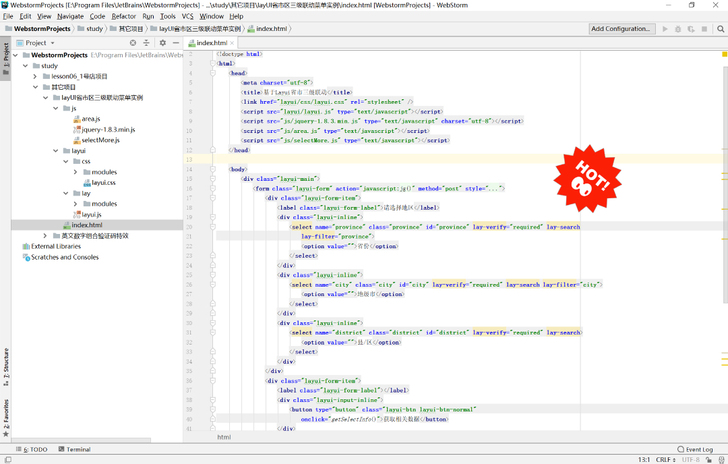Click the Stop icon in toolbar
728x464 pixels.
tap(704, 29)
